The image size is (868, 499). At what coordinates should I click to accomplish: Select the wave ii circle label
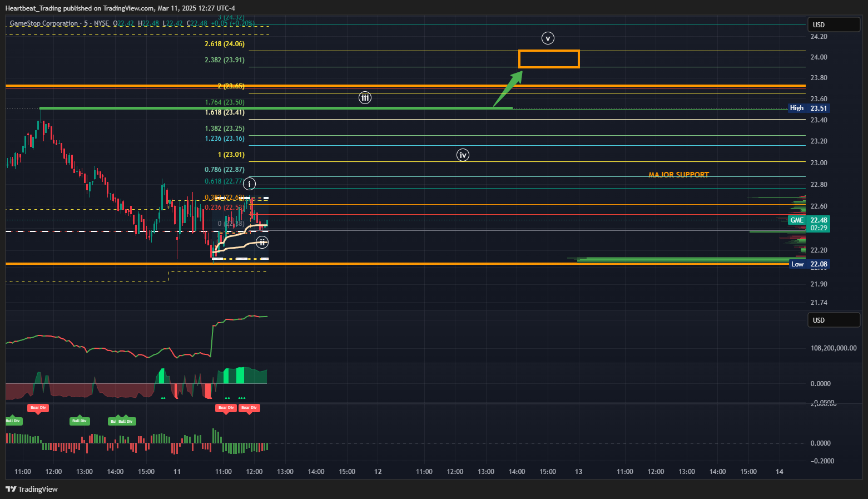[x=262, y=242]
